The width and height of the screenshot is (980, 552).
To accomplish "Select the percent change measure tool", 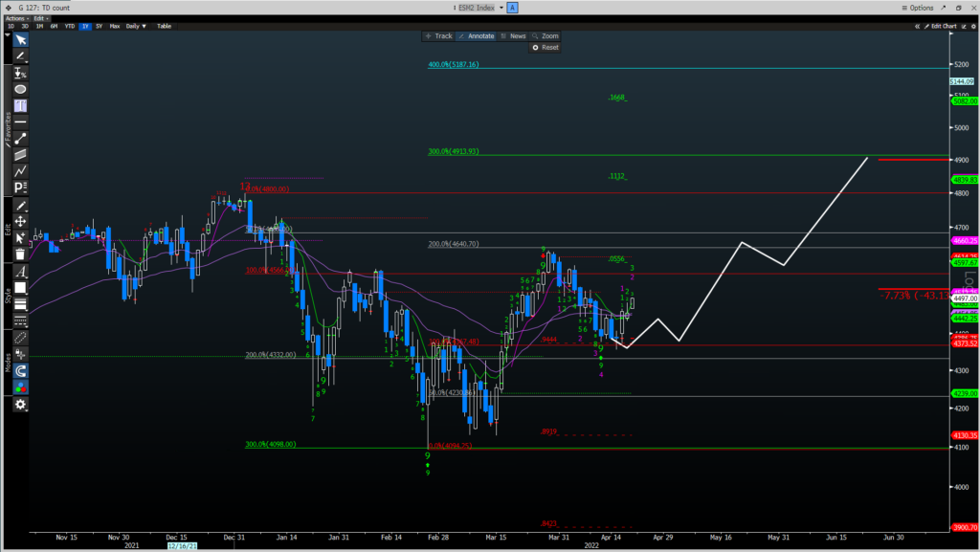I will point(21,73).
